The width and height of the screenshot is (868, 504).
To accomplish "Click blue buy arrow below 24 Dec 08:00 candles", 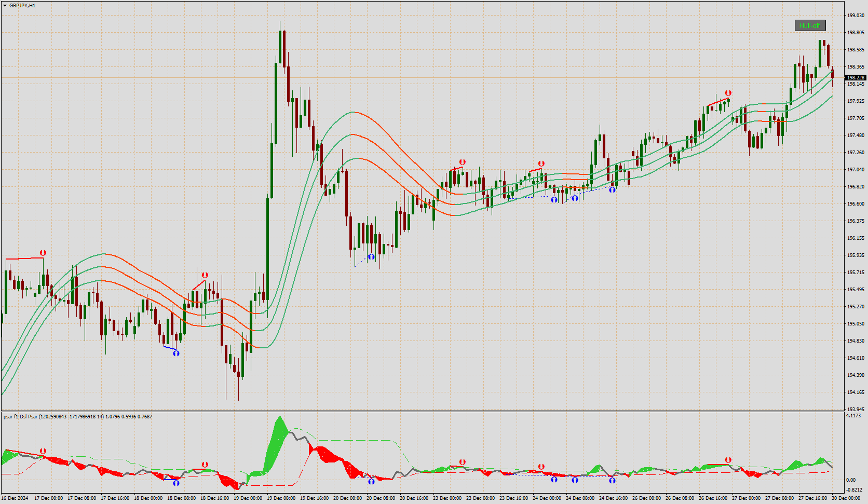I will pyautogui.click(x=575, y=198).
